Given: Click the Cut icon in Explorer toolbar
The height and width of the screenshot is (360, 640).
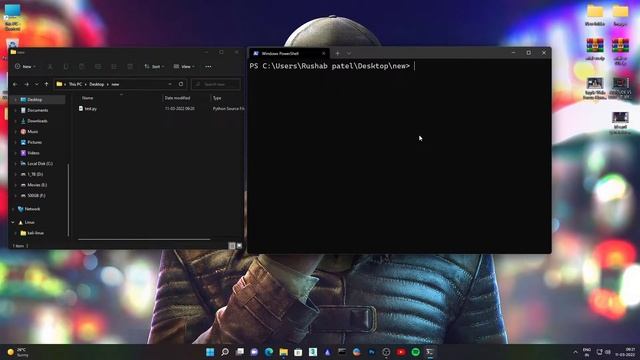Looking at the screenshot, I should coord(50,67).
